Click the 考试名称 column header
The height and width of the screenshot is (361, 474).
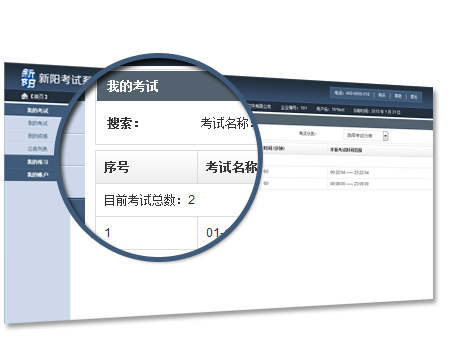point(231,167)
